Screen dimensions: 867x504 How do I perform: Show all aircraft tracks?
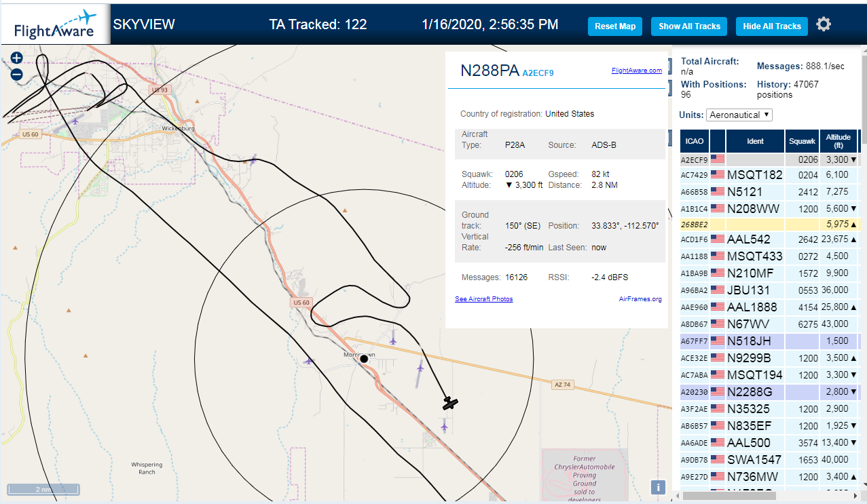(689, 26)
